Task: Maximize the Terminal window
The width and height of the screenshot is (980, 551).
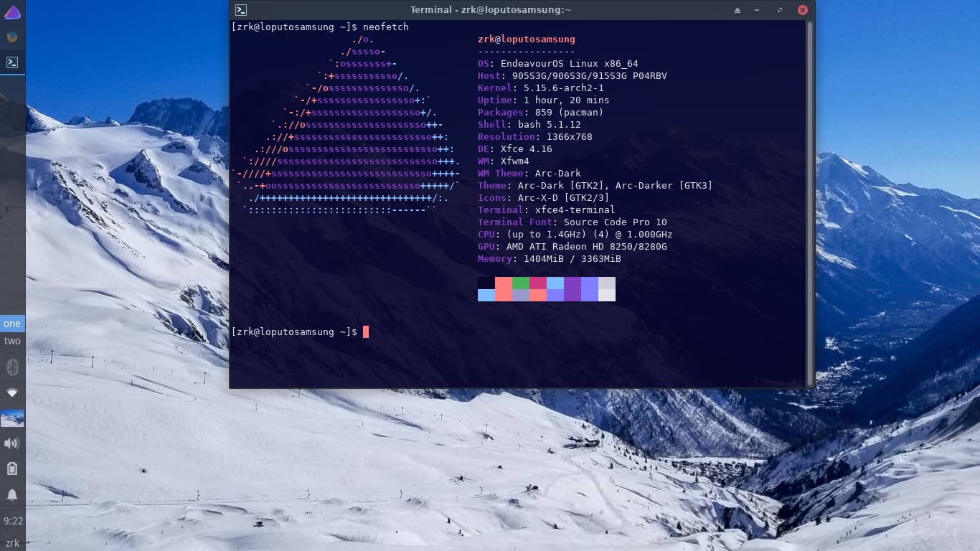Action: 780,10
